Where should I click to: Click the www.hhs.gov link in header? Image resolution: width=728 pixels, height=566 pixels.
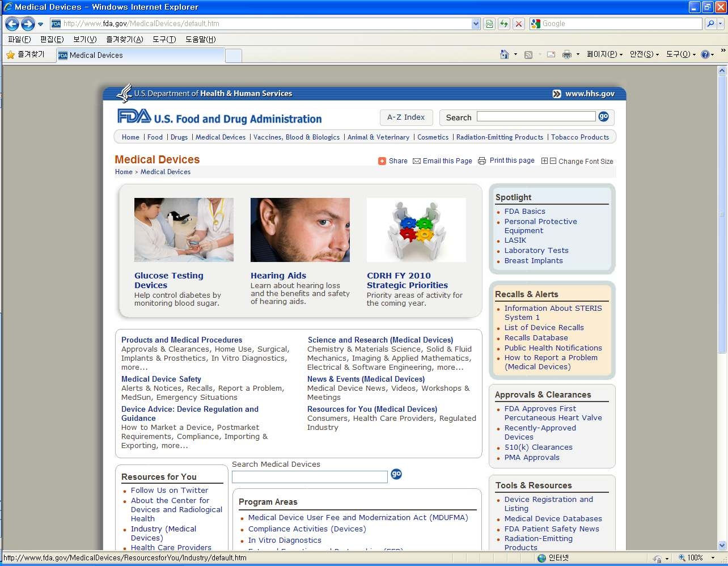click(590, 94)
